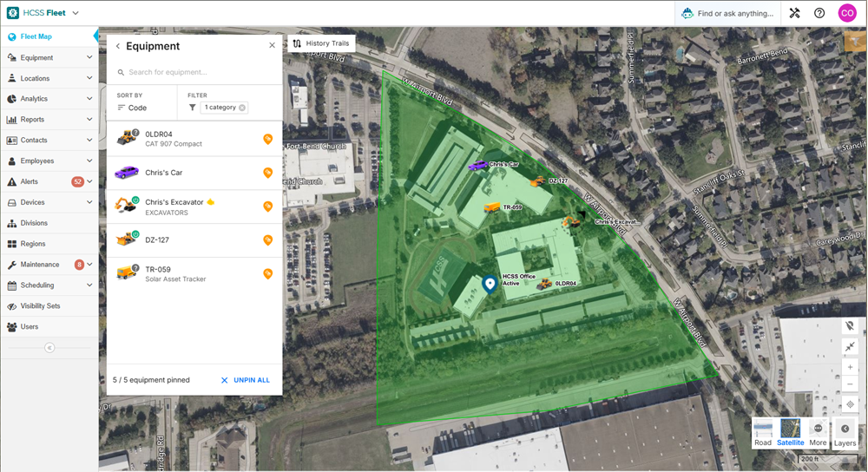The width and height of the screenshot is (868, 472).
Task: Click the Reports bar chart icon
Action: pos(11,120)
